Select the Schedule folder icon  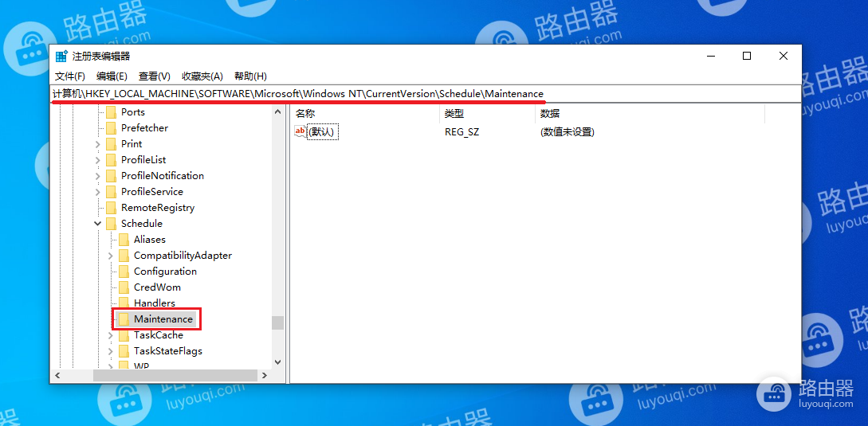pyautogui.click(x=112, y=224)
